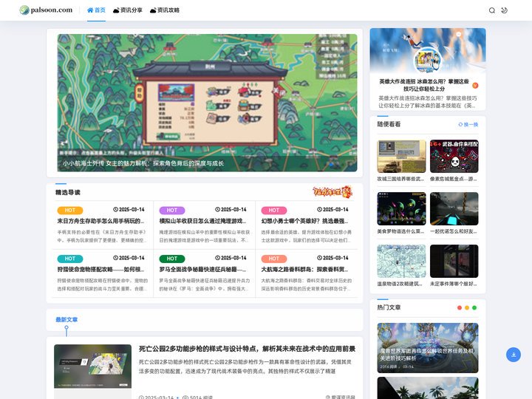This screenshot has height=399, width=532.
Task: Open the 未定事件簿哪个服好 thumbnail
Action: (x=454, y=262)
